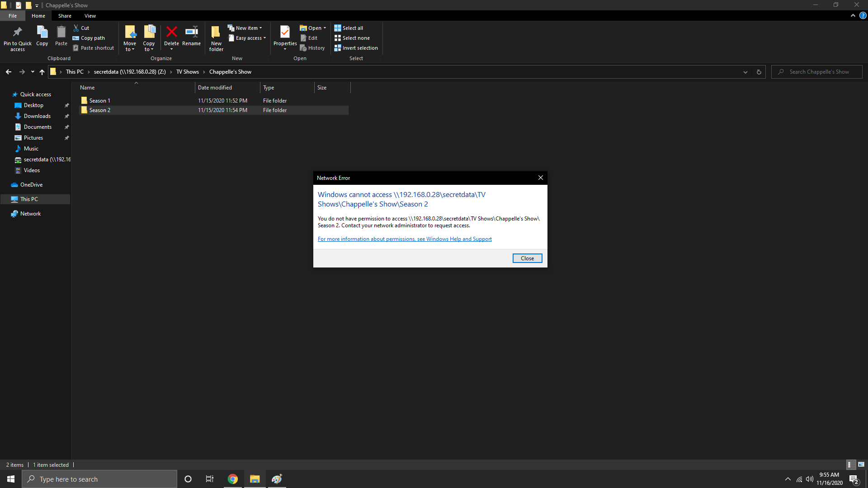Click Paste shortcut command

coord(93,48)
